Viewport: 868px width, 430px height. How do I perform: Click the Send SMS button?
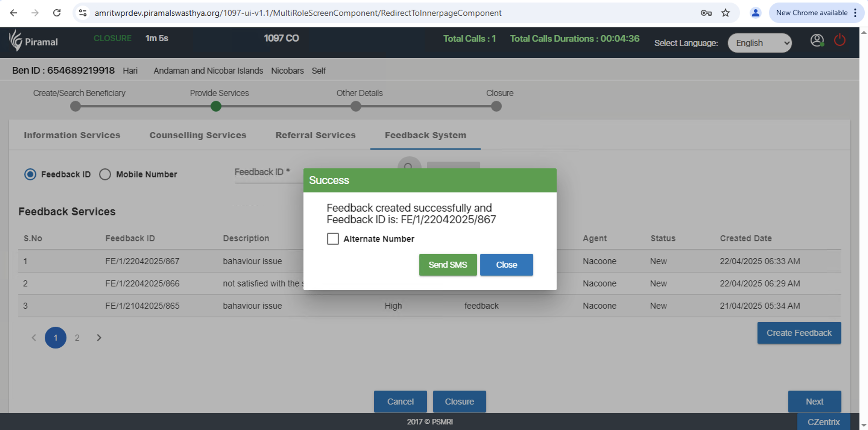click(x=448, y=264)
